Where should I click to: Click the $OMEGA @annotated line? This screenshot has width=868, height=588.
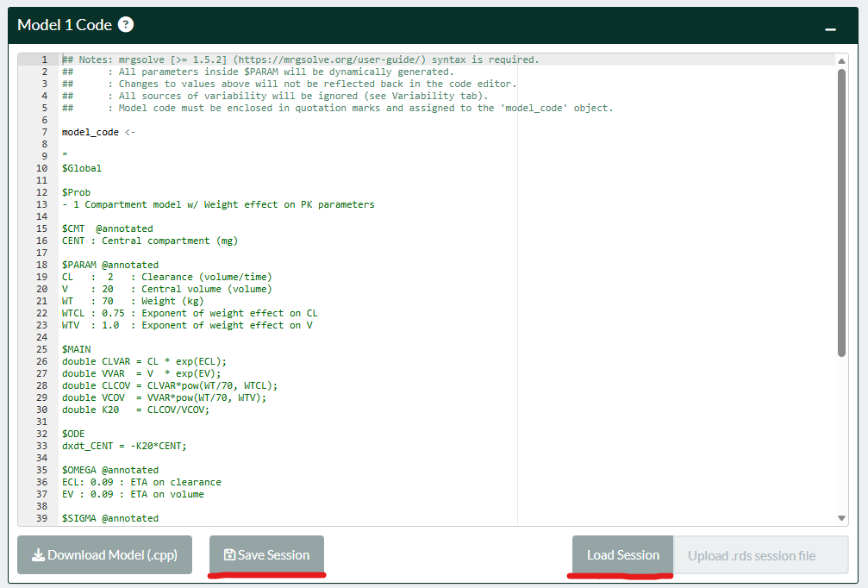pyautogui.click(x=109, y=470)
